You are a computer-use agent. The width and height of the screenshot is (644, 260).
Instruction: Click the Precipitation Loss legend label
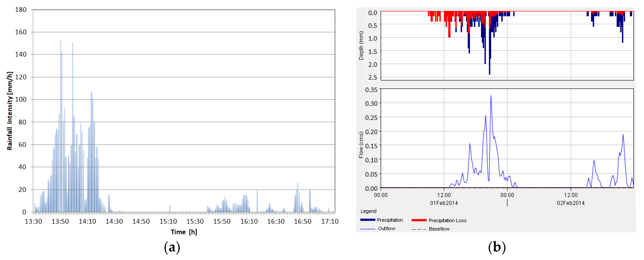447,221
